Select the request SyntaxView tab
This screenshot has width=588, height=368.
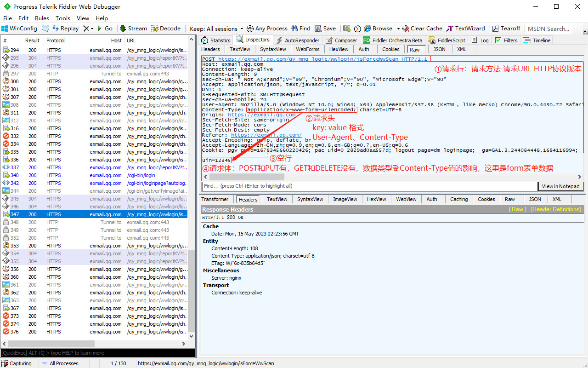(x=273, y=49)
